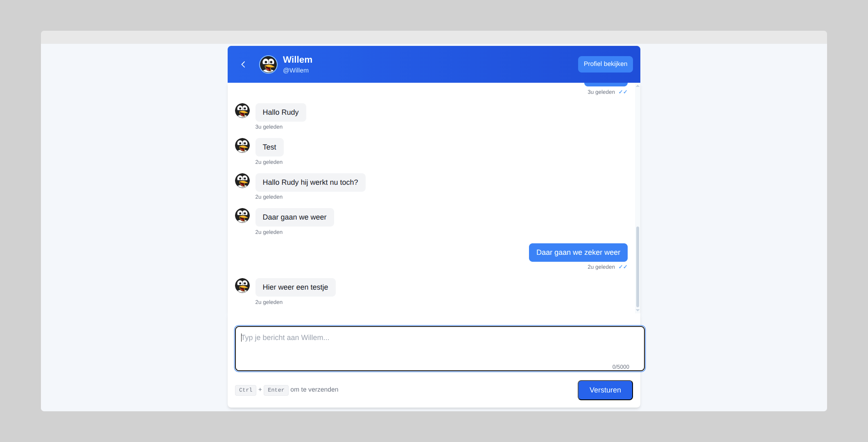
Task: Click avatar beside 'Daar gaan we weer'
Action: point(242,215)
